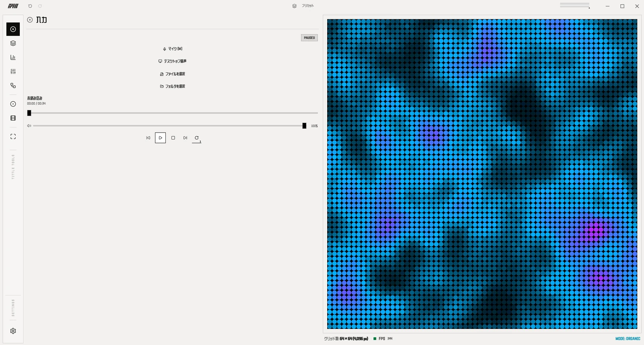Click the dot-matrix visualizer preview
This screenshot has width=644, height=345.
point(482,174)
